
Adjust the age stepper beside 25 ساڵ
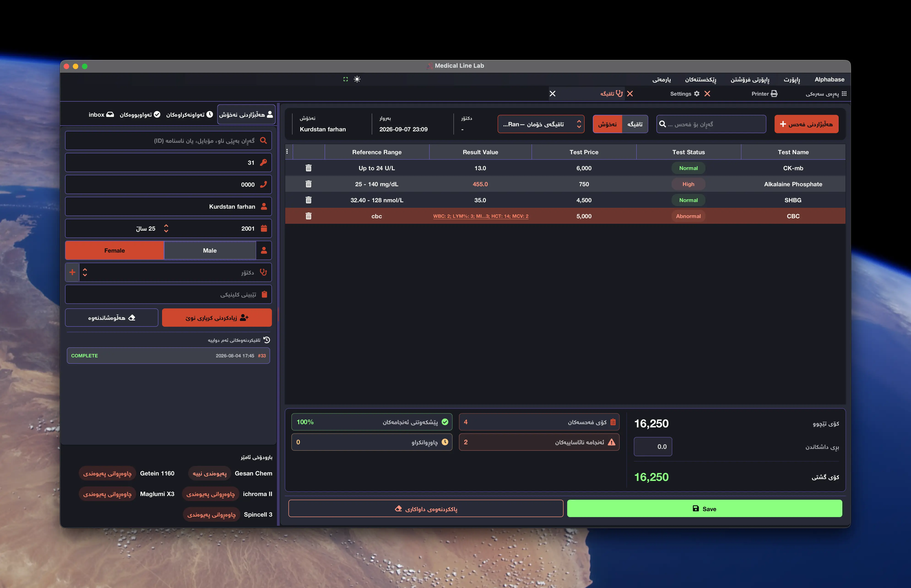tap(166, 228)
